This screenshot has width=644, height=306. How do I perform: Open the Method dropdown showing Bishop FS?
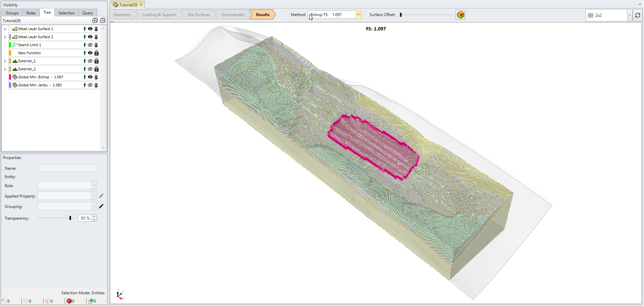click(x=358, y=15)
